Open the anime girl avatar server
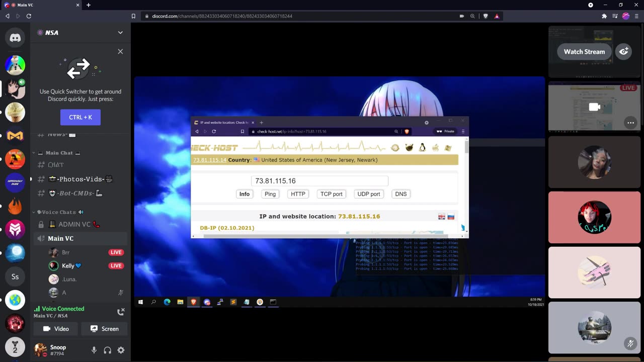This screenshot has width=644, height=362. click(x=15, y=88)
